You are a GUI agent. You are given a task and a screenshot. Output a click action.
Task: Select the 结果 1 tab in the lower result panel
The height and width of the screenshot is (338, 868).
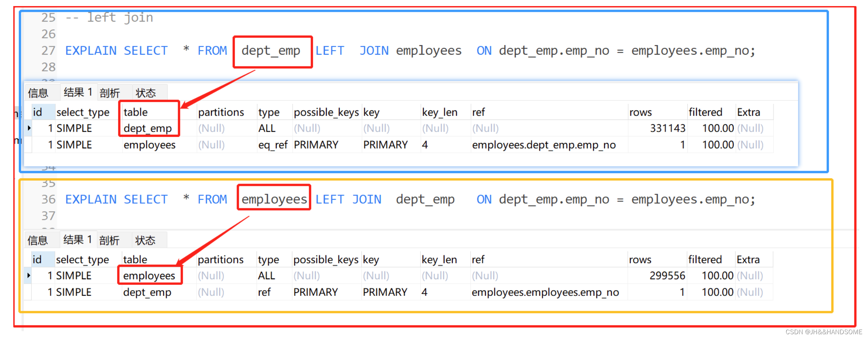[78, 239]
